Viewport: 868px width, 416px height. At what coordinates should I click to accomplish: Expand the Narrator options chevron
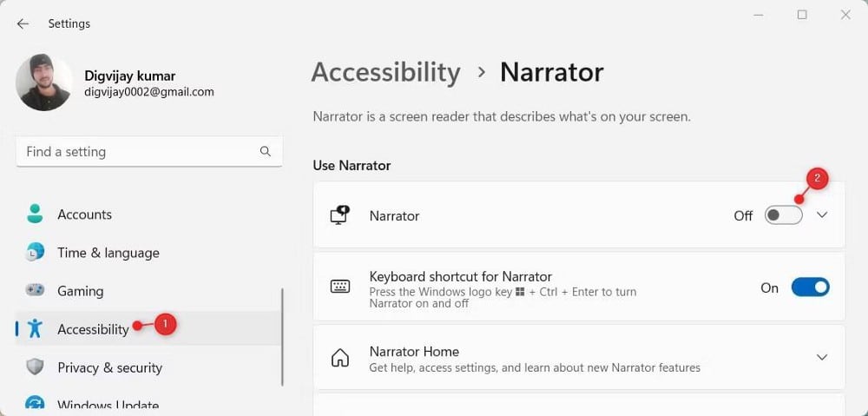click(x=822, y=215)
